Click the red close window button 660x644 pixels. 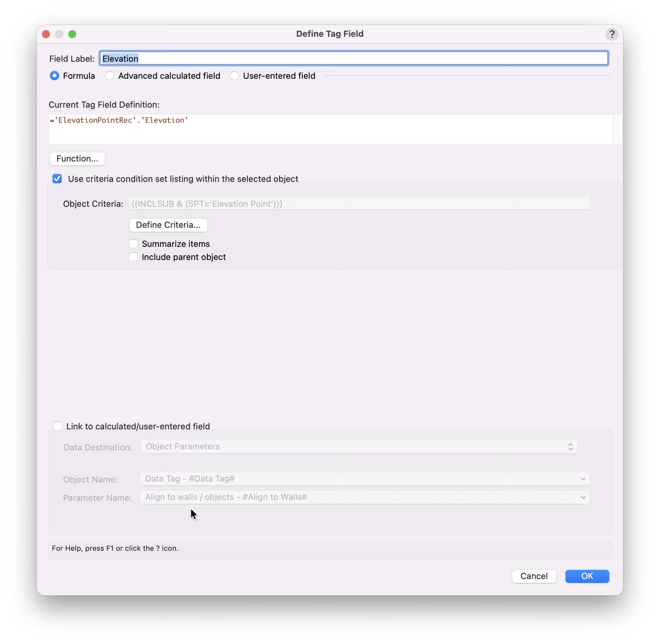46,34
